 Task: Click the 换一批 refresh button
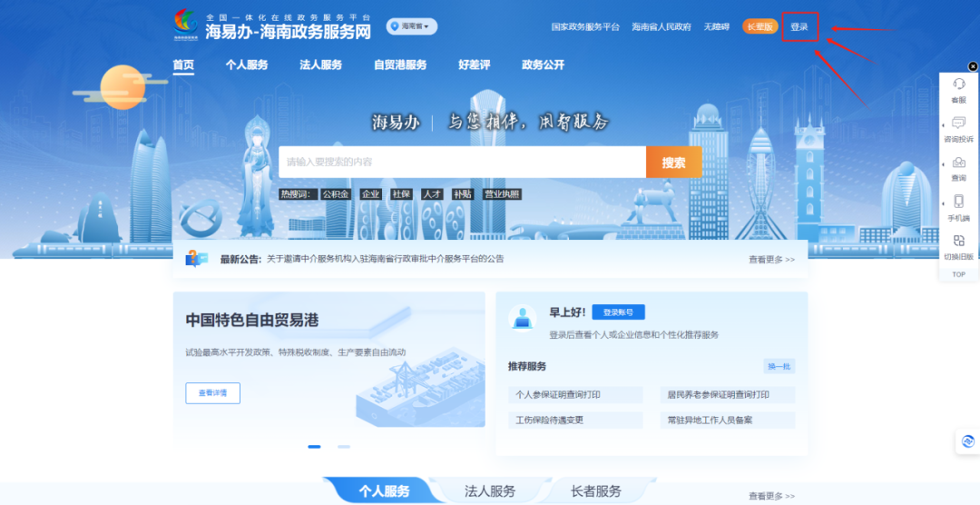click(x=779, y=367)
